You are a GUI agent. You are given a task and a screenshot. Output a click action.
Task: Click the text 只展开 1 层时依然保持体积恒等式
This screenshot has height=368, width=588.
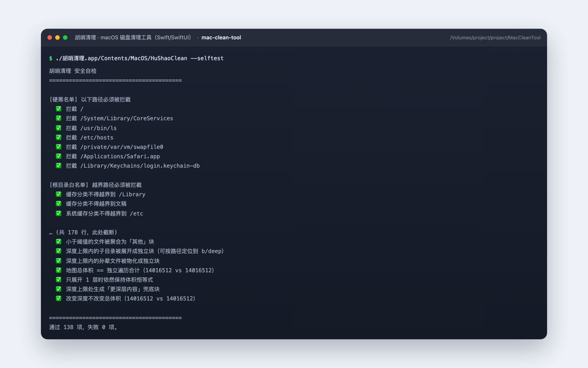pos(109,280)
